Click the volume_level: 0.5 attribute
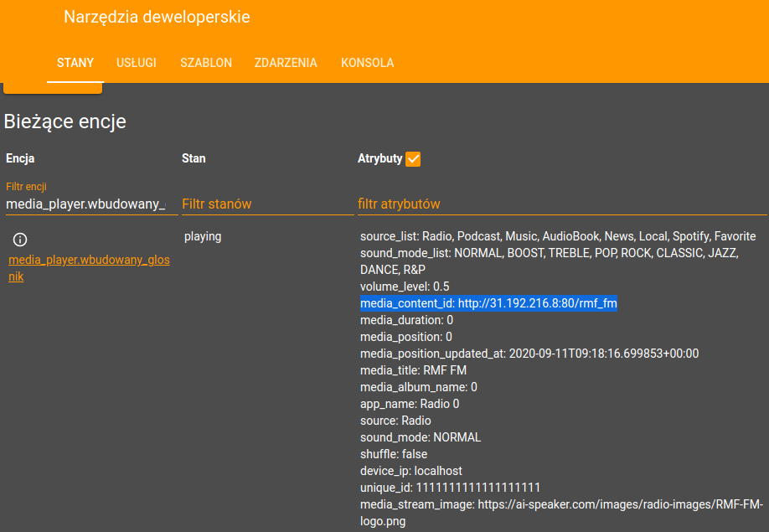Image resolution: width=769 pixels, height=532 pixels. tap(405, 287)
